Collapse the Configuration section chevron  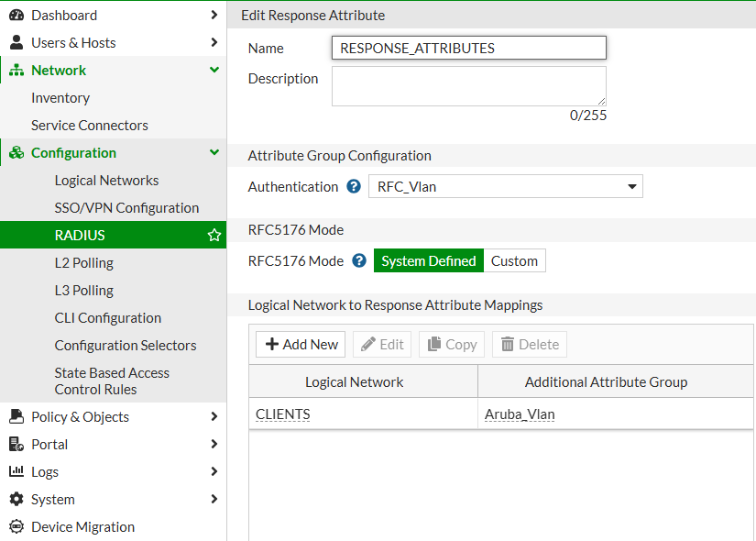[214, 152]
